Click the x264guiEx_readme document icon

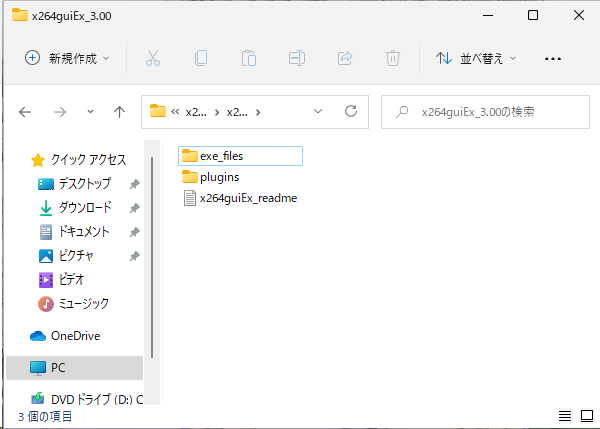[190, 198]
